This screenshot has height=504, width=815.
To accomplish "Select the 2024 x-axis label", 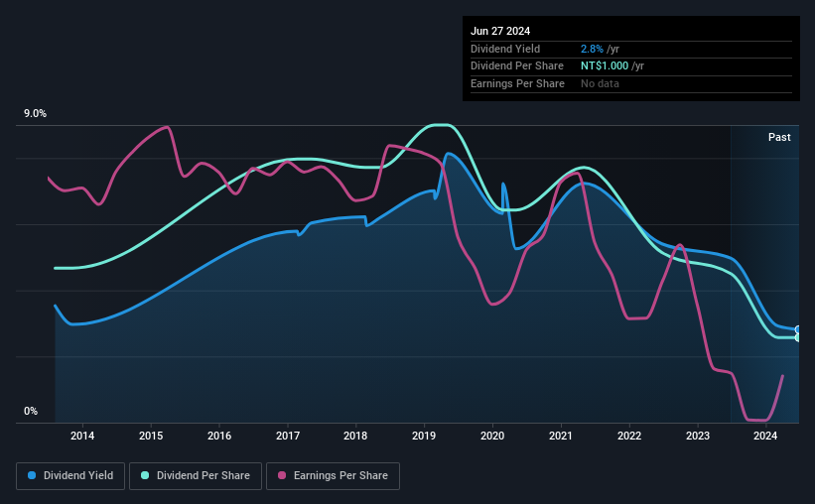I will (765, 436).
